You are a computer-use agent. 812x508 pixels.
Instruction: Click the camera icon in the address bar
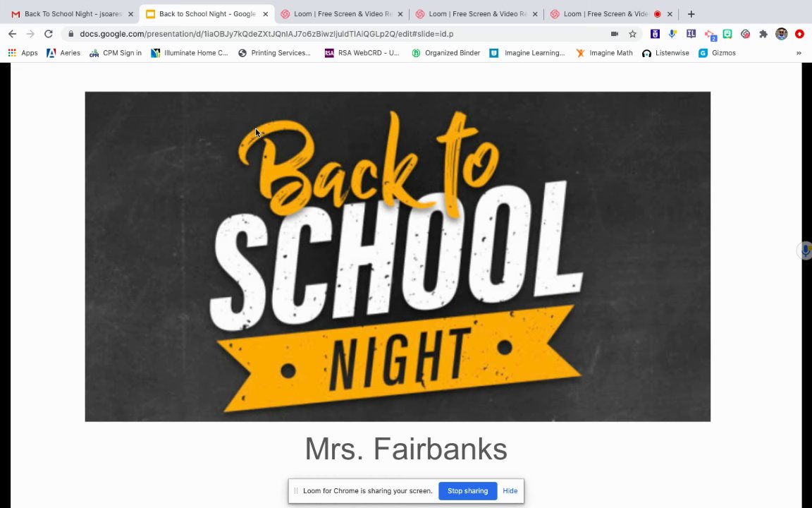614,34
